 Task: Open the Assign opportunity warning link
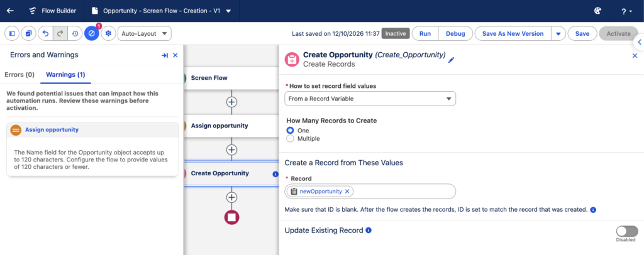[x=52, y=129]
